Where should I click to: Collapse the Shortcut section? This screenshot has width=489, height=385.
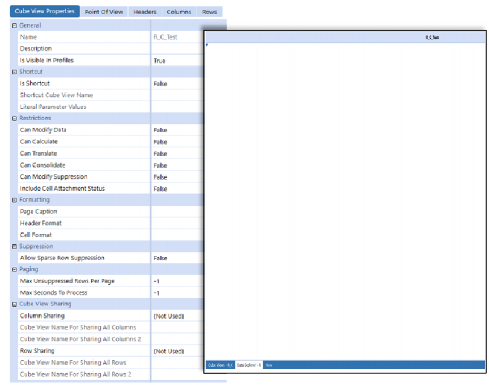(x=14, y=72)
